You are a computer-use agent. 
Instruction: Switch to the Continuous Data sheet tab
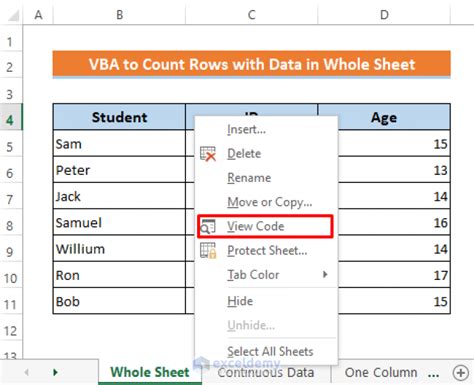(x=266, y=372)
